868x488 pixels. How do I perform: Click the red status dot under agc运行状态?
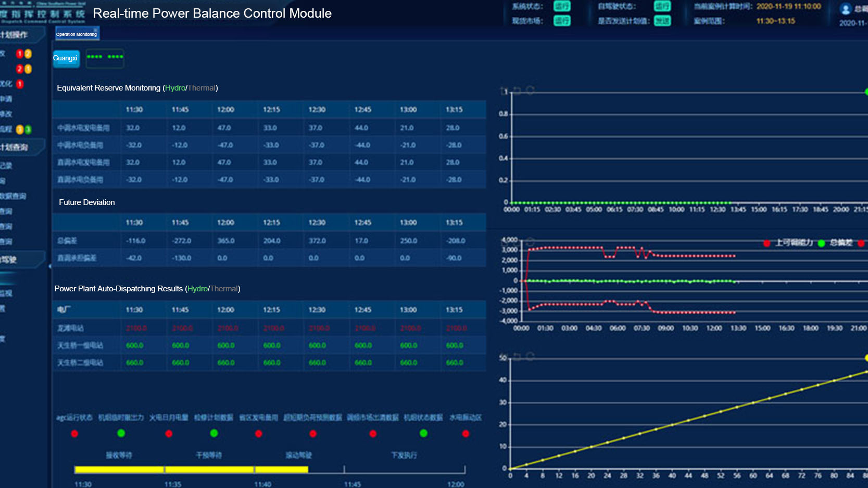(74, 433)
